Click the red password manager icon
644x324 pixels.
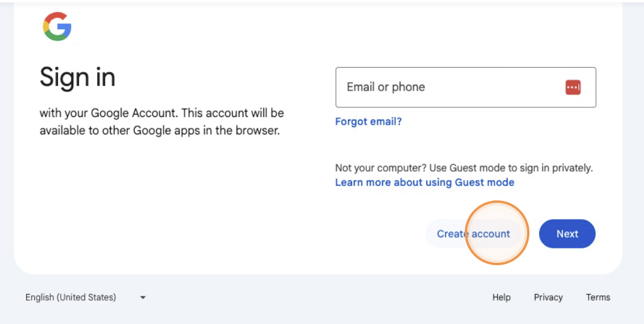coord(573,88)
